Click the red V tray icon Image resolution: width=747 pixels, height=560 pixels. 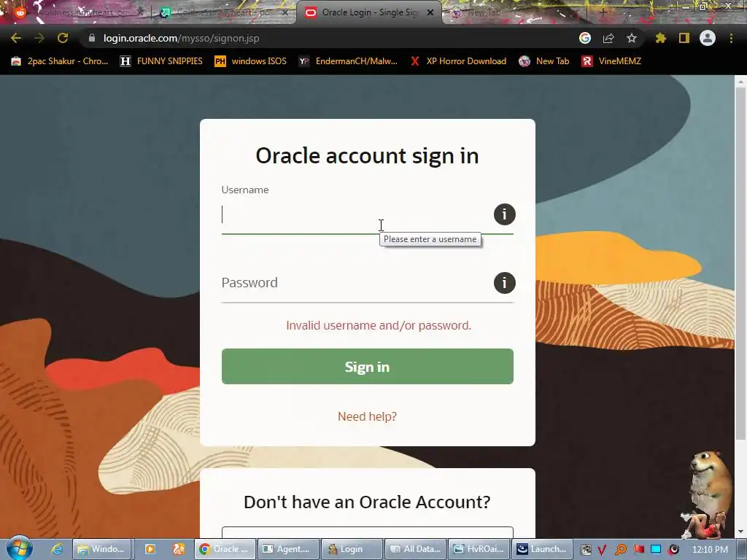tap(602, 550)
